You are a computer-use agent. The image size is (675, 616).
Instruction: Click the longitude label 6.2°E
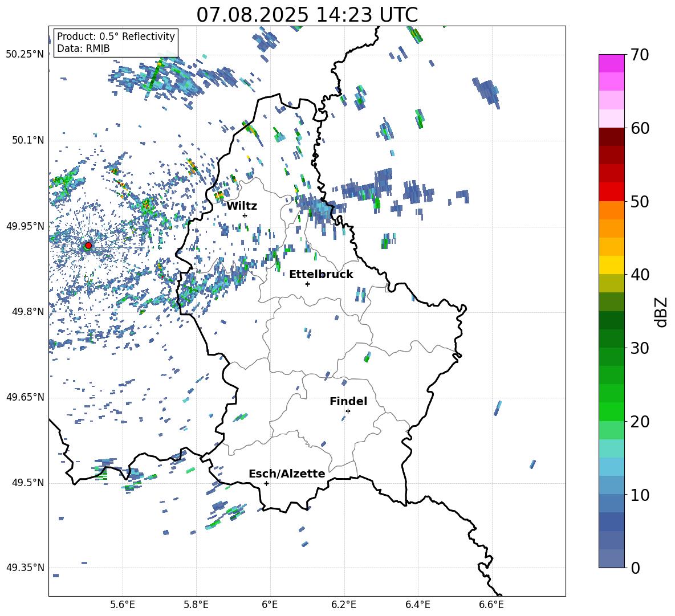click(x=344, y=605)
